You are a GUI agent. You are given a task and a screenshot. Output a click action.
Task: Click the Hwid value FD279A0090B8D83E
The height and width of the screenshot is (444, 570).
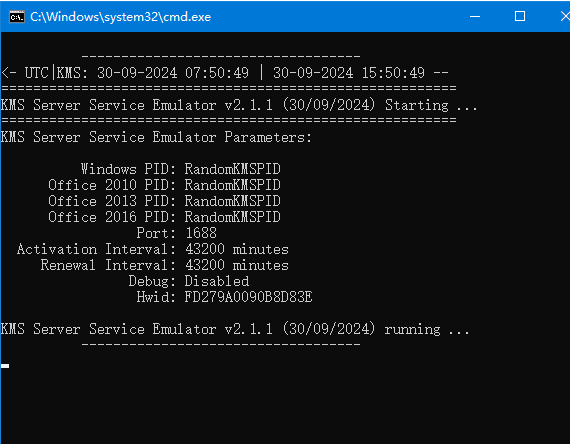[x=248, y=297]
